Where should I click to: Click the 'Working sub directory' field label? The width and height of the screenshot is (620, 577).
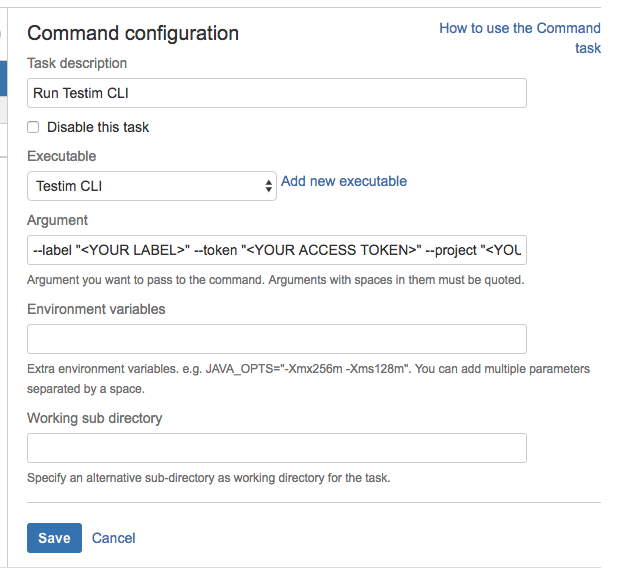pyautogui.click(x=95, y=418)
